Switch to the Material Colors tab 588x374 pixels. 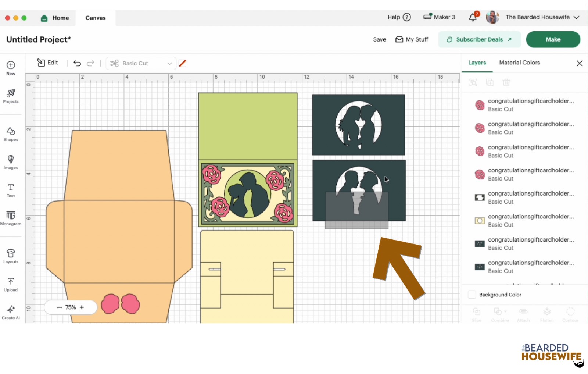519,63
